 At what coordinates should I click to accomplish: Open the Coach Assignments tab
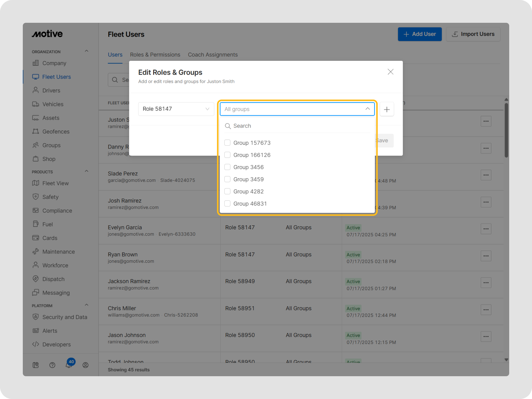[213, 55]
